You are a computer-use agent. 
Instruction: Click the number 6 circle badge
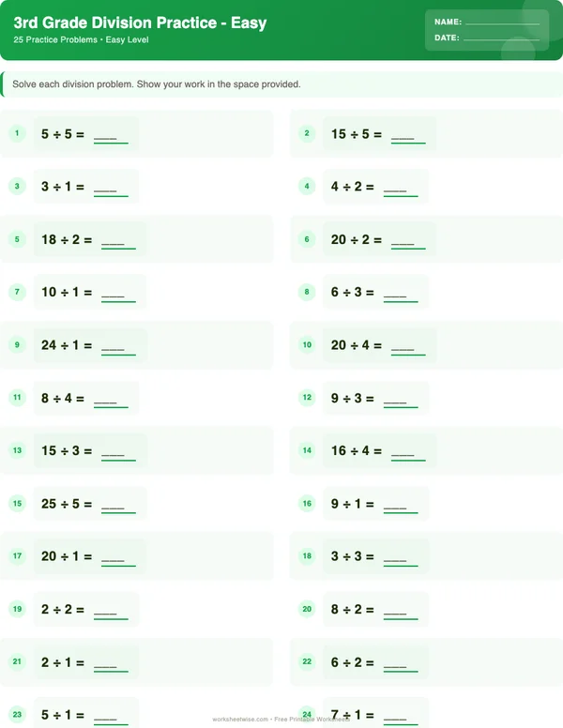coord(307,239)
